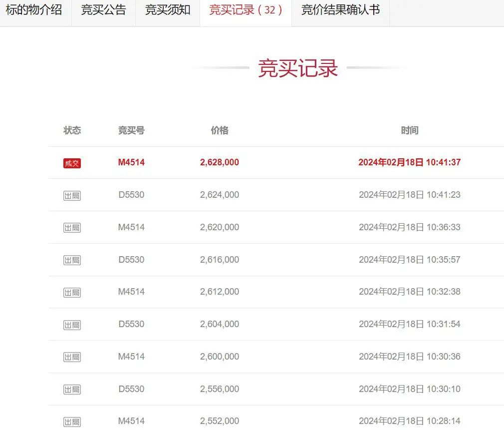The image size is (504, 430).
Task: Click bidder M4514 in the 2,552,000 row
Action: coord(131,421)
